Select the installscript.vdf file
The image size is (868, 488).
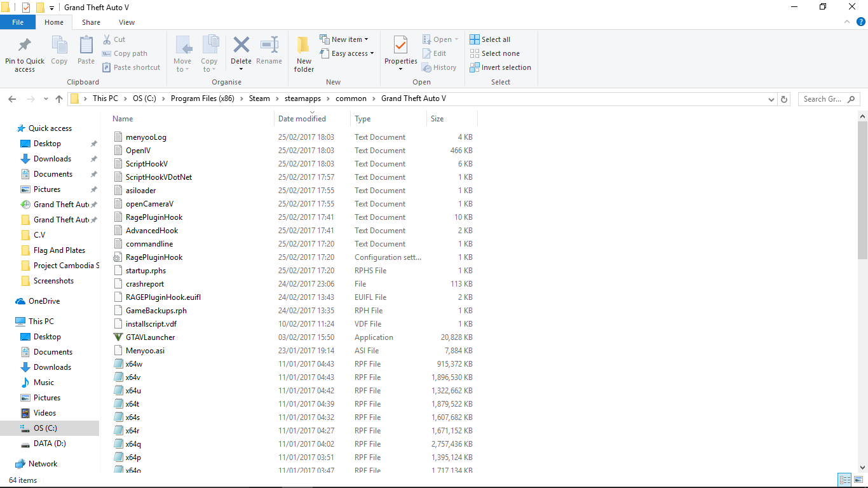(x=151, y=324)
